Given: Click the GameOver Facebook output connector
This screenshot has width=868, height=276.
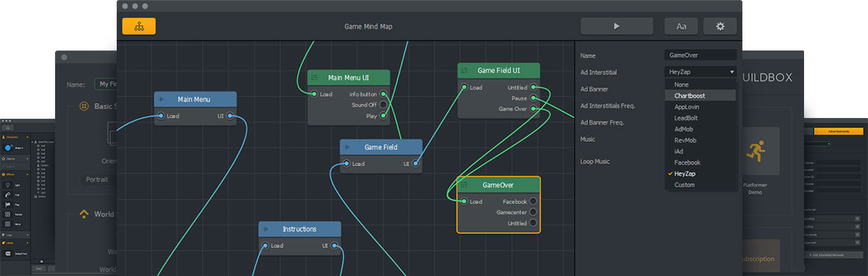Looking at the screenshot, I should (533, 201).
